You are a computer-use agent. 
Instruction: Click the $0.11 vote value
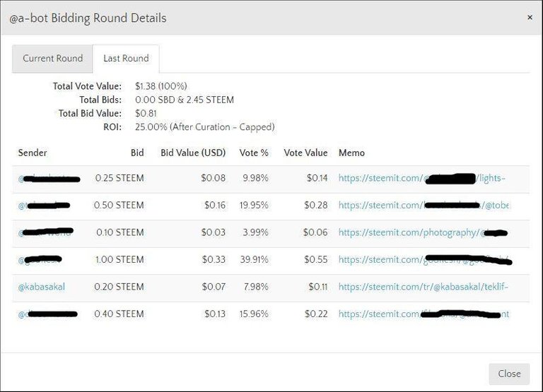point(318,287)
